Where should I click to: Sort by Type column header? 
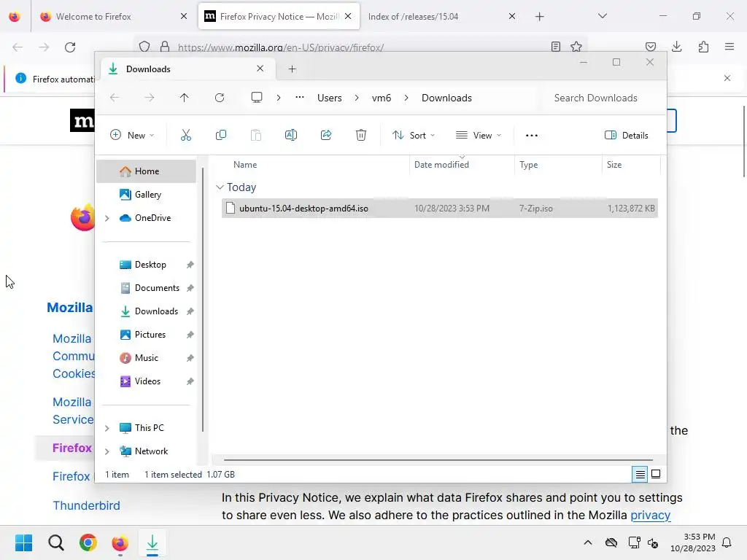pyautogui.click(x=529, y=165)
